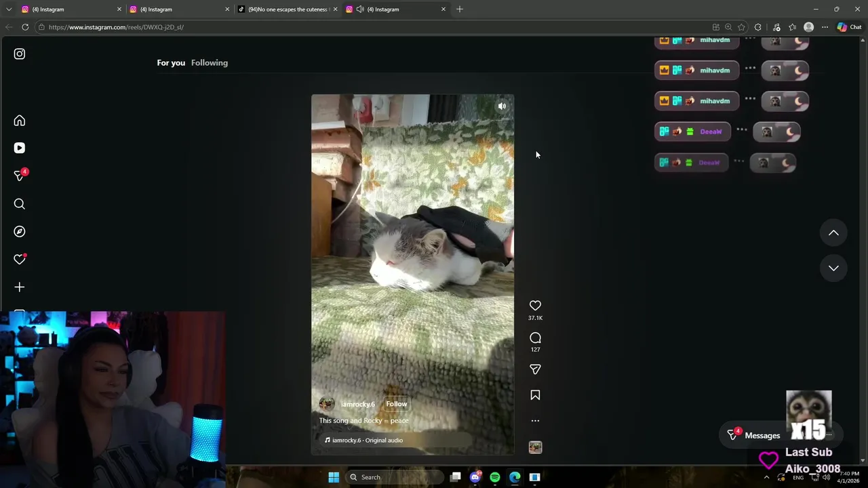Go to Home in Instagram sidebar
The height and width of the screenshot is (488, 868).
click(20, 121)
